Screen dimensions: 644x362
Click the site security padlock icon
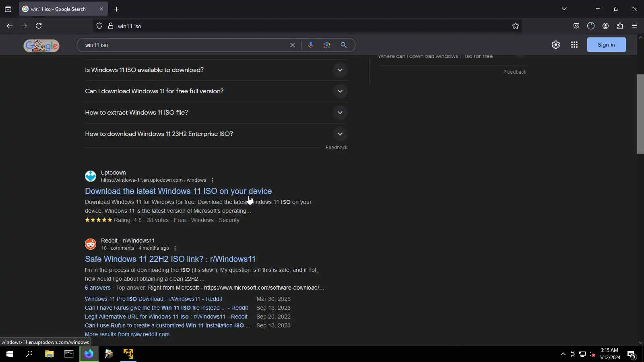(111, 26)
